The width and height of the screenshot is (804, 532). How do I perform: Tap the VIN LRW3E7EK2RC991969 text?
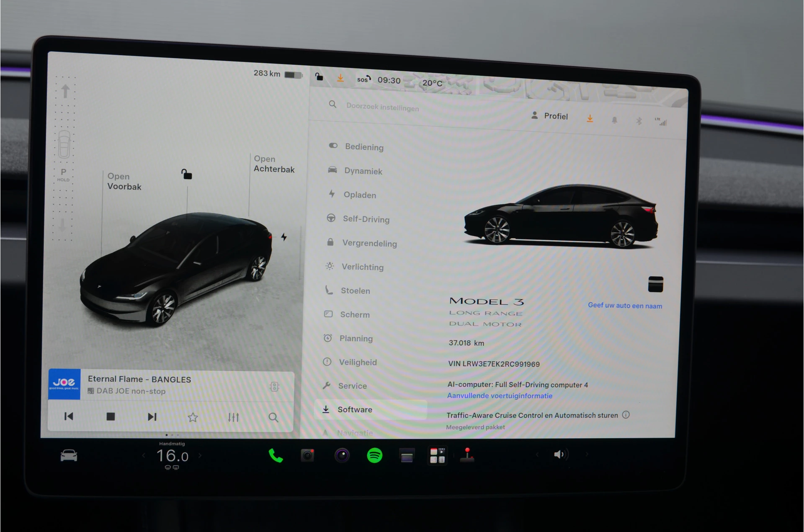click(x=494, y=364)
